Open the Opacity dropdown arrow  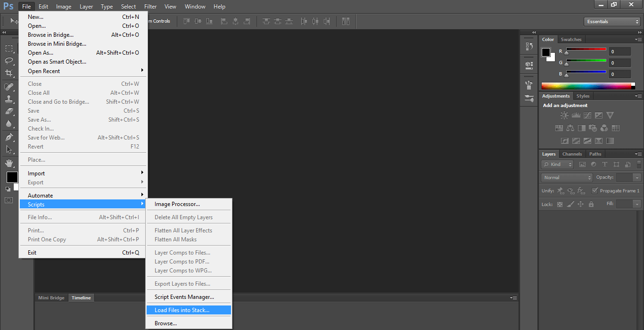637,178
